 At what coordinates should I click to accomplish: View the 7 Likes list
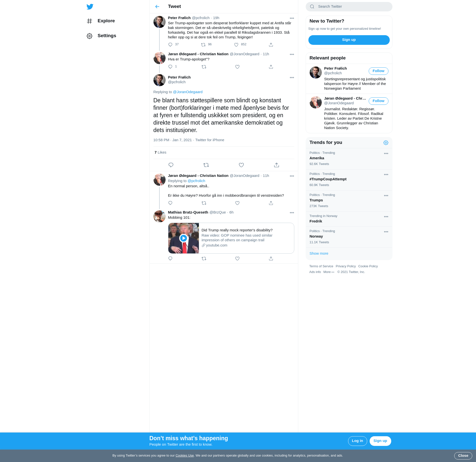click(160, 152)
